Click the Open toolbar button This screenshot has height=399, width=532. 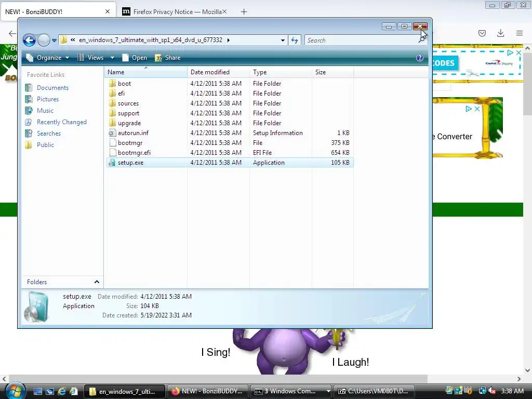tap(135, 58)
